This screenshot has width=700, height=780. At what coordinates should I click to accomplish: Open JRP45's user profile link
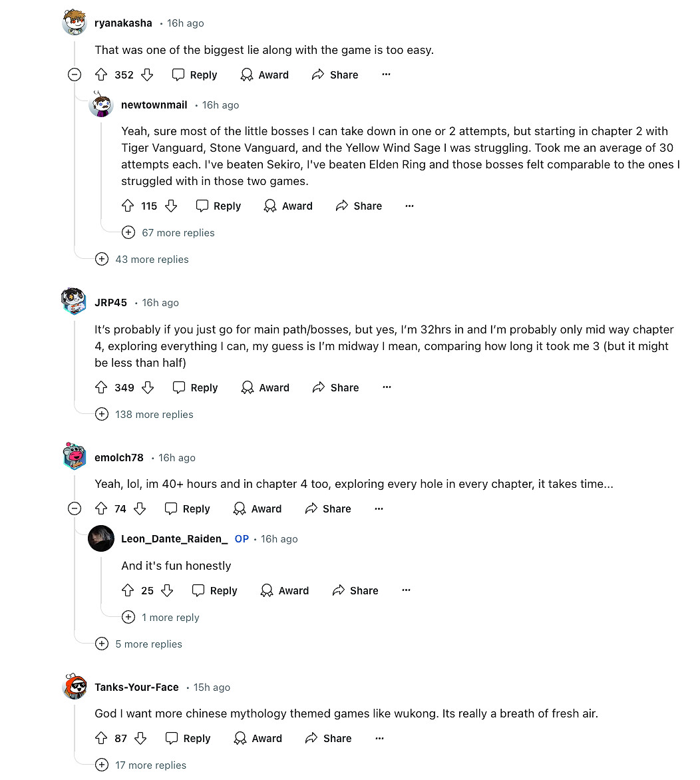click(x=110, y=303)
